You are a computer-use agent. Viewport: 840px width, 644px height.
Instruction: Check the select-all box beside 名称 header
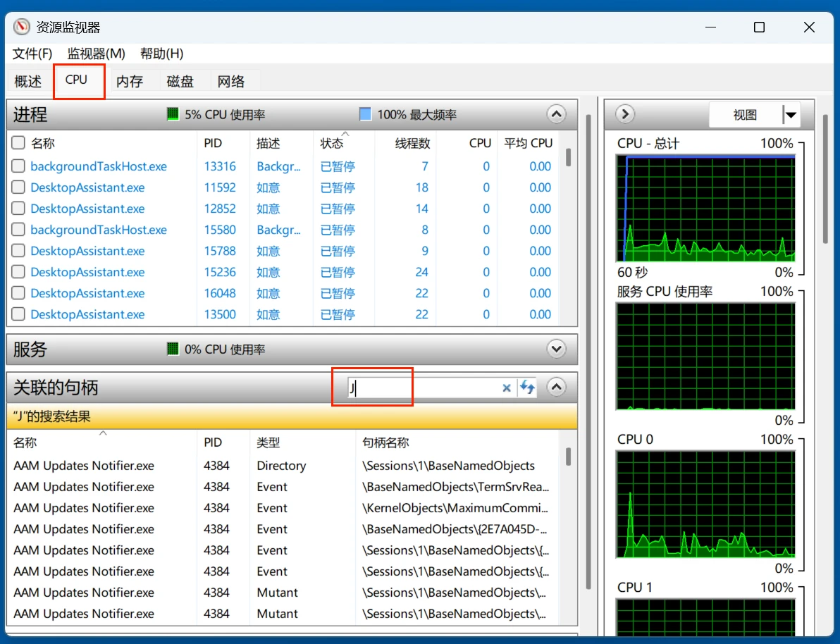pos(18,143)
